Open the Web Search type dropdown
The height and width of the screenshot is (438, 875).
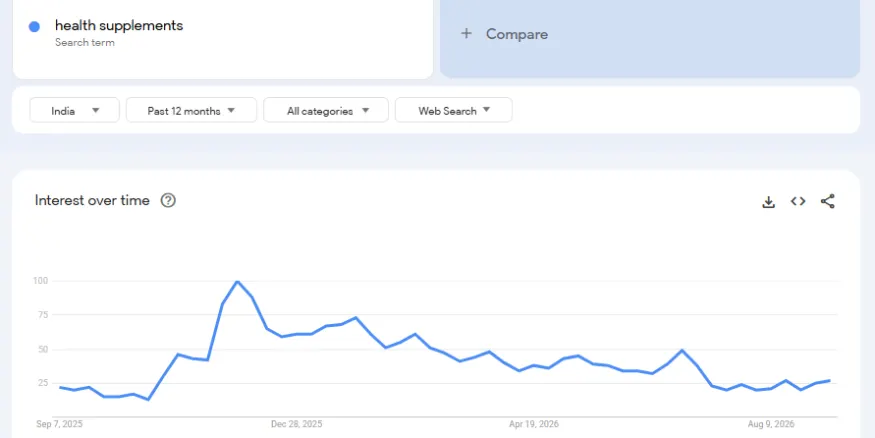click(x=454, y=110)
